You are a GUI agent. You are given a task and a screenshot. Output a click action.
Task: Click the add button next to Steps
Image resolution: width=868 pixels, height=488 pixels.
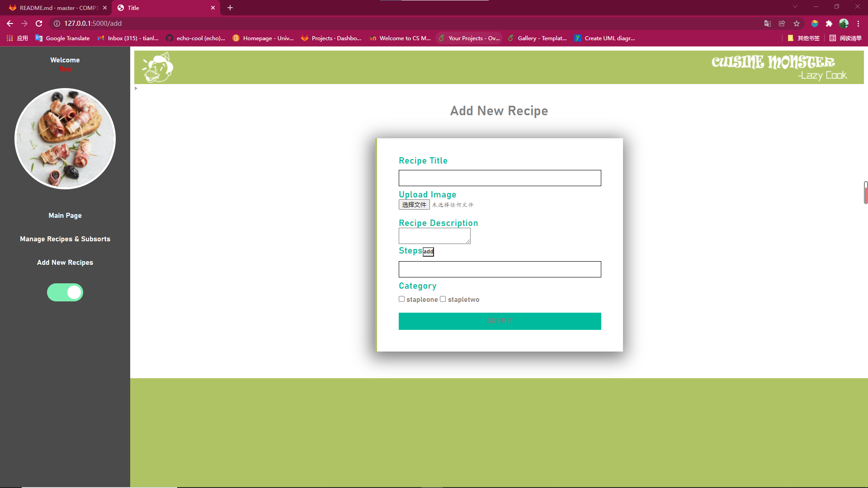428,252
